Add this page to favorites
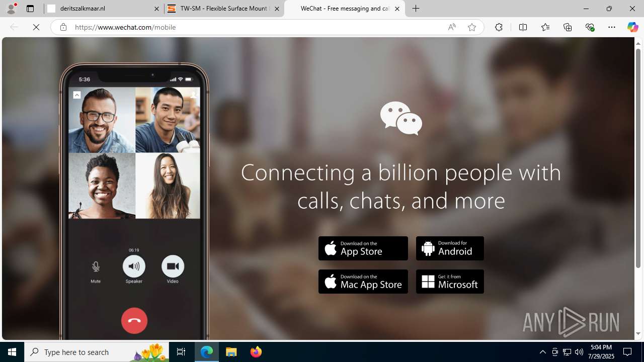 click(x=471, y=27)
